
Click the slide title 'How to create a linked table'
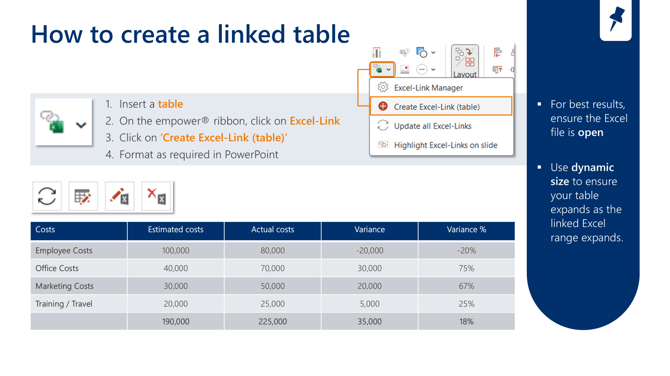pos(191,34)
